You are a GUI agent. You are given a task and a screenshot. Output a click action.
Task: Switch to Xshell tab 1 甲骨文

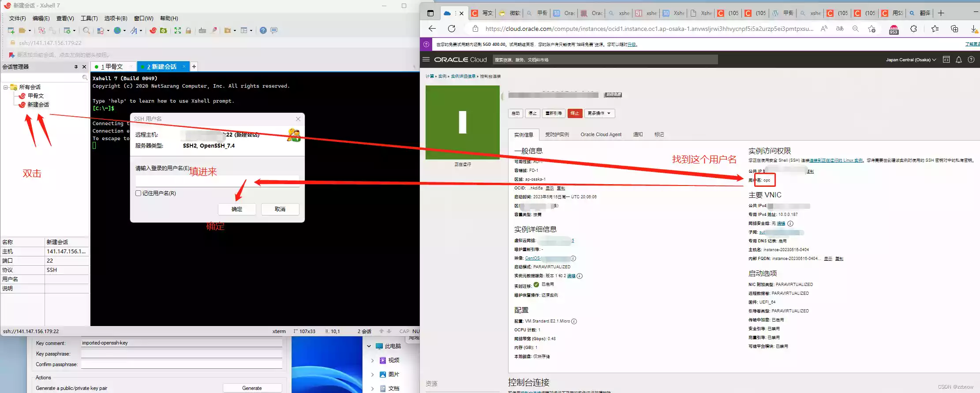113,67
